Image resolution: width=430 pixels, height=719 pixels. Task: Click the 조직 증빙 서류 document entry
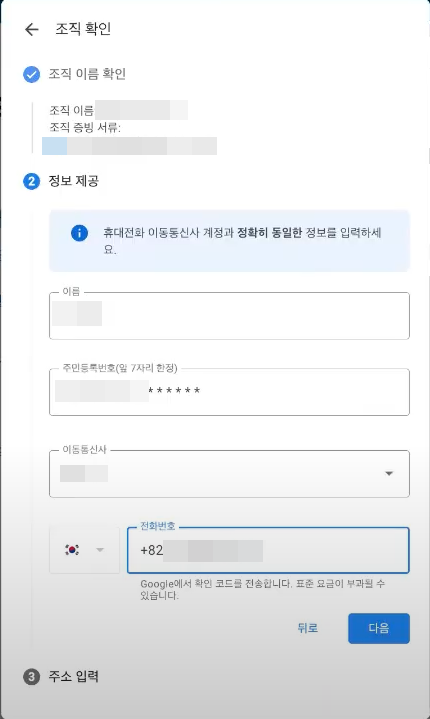point(129,146)
